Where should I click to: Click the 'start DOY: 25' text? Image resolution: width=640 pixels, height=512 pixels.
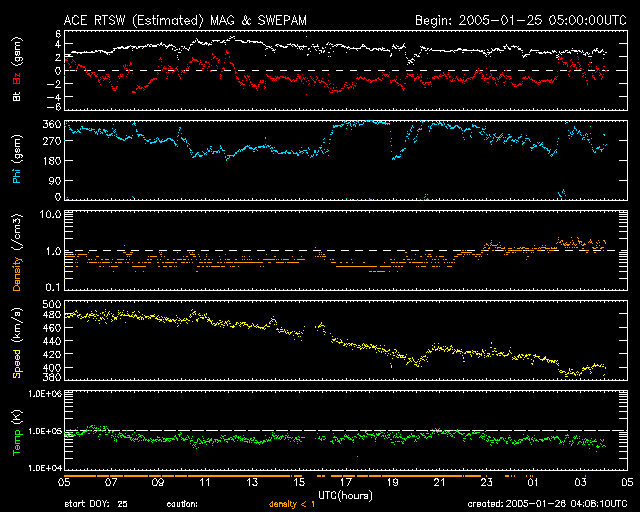click(x=96, y=504)
